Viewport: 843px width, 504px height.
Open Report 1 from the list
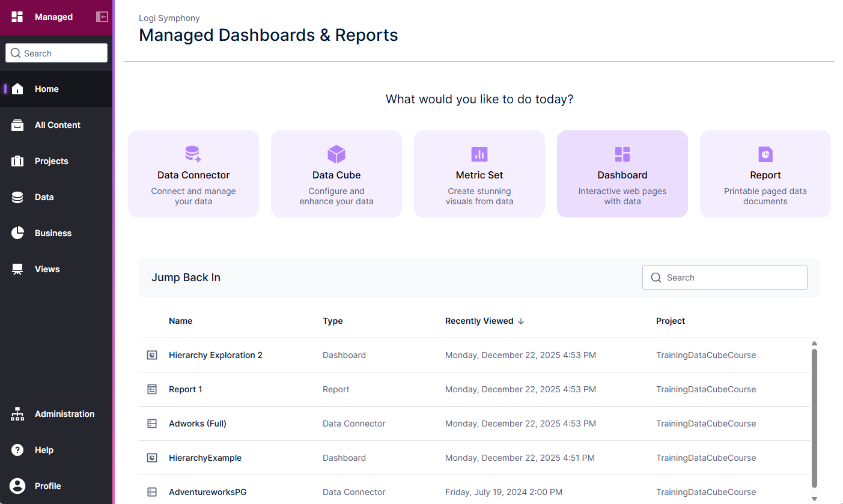(x=185, y=389)
